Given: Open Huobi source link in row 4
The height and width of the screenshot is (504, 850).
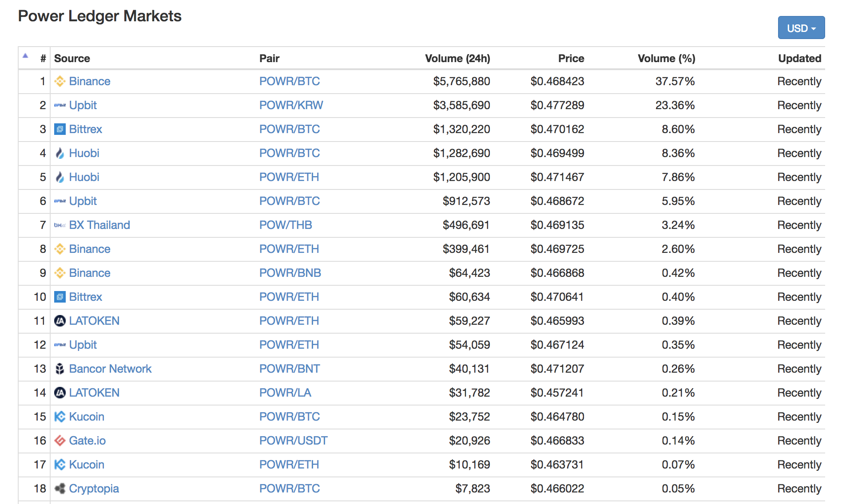Looking at the screenshot, I should click(84, 153).
